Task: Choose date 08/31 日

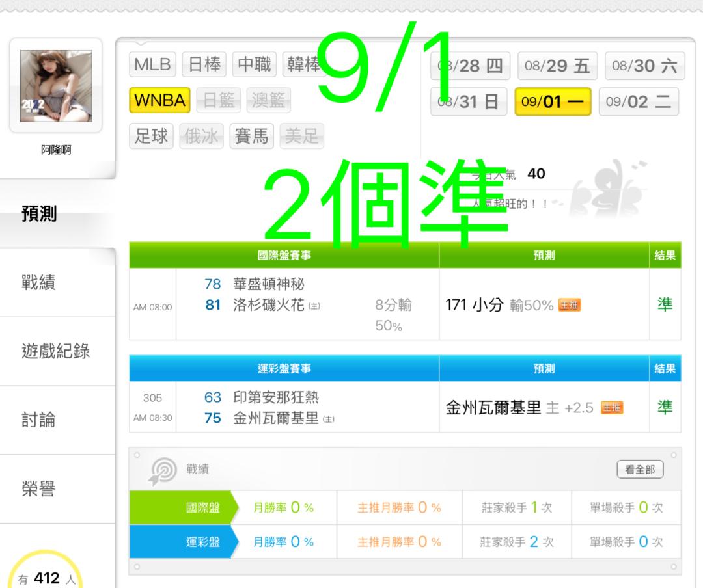Action: (x=469, y=101)
